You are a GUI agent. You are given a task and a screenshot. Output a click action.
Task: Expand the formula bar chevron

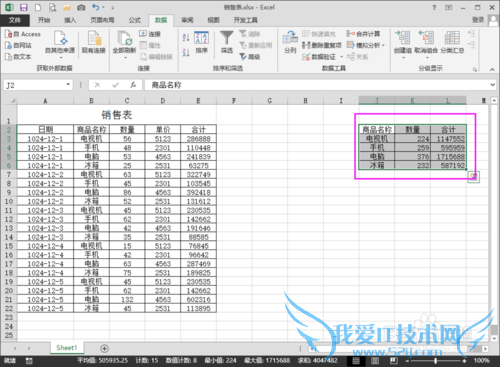click(492, 85)
